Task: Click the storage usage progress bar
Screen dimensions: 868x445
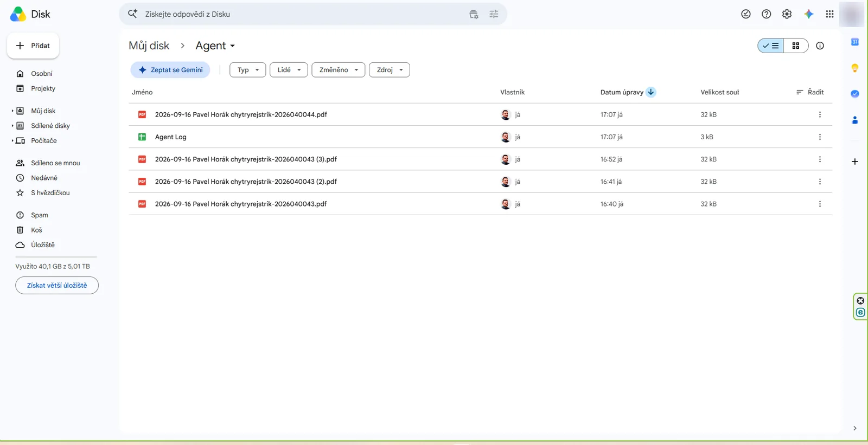Action: (x=56, y=256)
